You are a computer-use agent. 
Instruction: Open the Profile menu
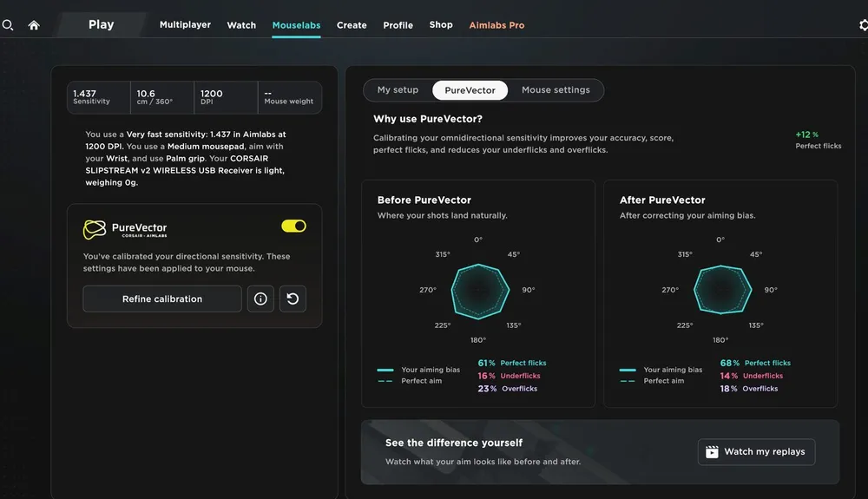(398, 25)
